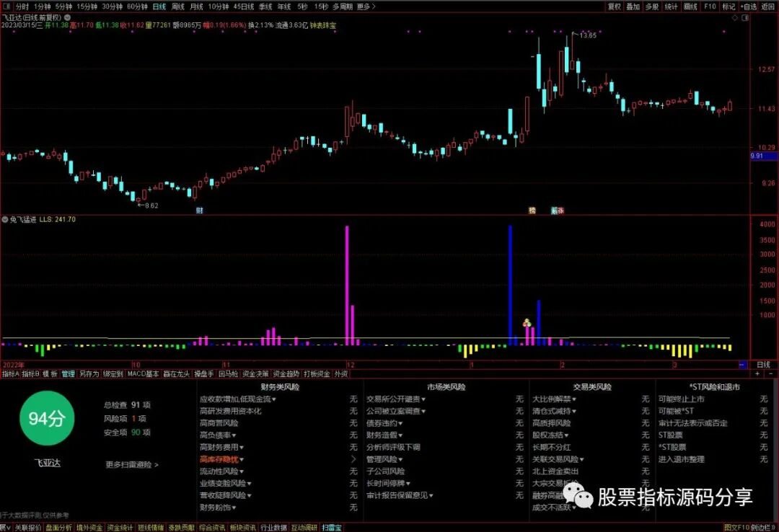
Task: Open the 盘面分析 bottom tab
Action: 58,528
